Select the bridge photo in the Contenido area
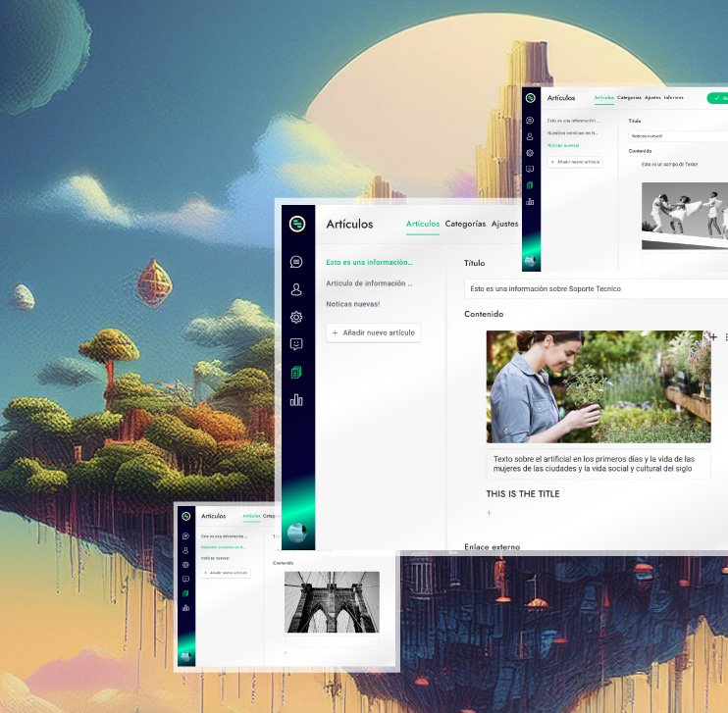Image resolution: width=728 pixels, height=713 pixels. click(x=331, y=602)
